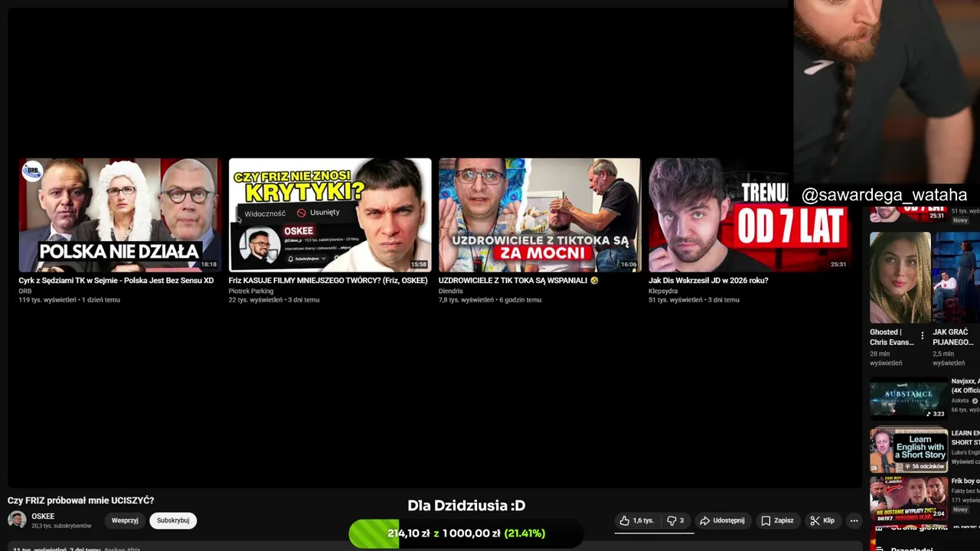Click 'JAK GRAĆ PIJANEGO...' sidebar title
This screenshot has height=551, width=980.
point(953,337)
